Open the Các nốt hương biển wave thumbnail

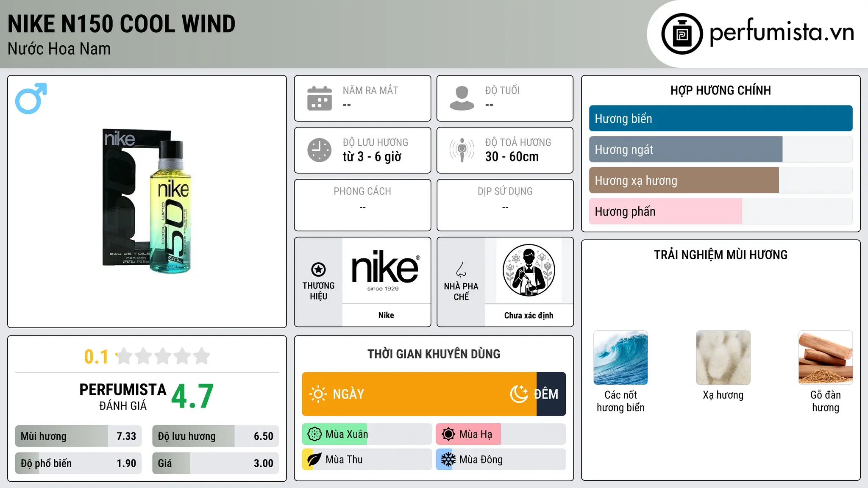[620, 358]
